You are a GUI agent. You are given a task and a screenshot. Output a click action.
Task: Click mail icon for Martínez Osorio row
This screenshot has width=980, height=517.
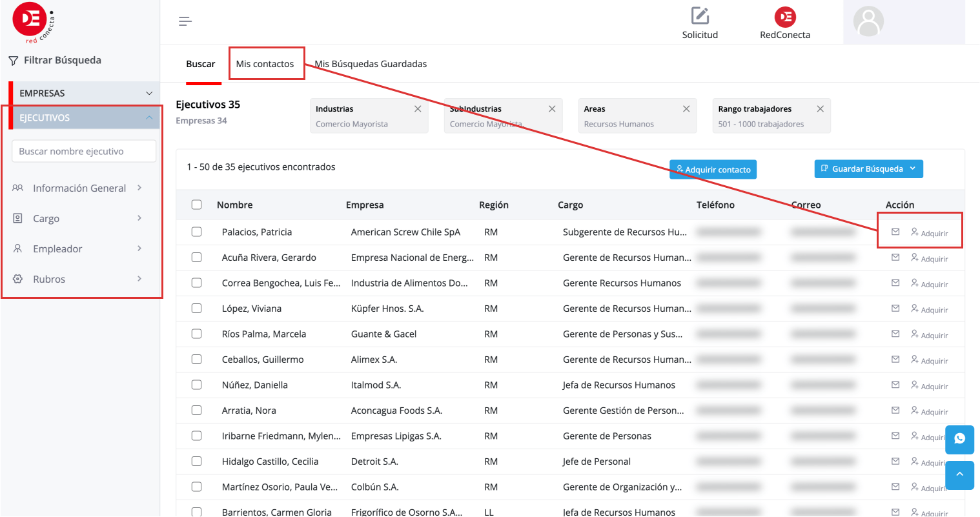click(x=895, y=487)
